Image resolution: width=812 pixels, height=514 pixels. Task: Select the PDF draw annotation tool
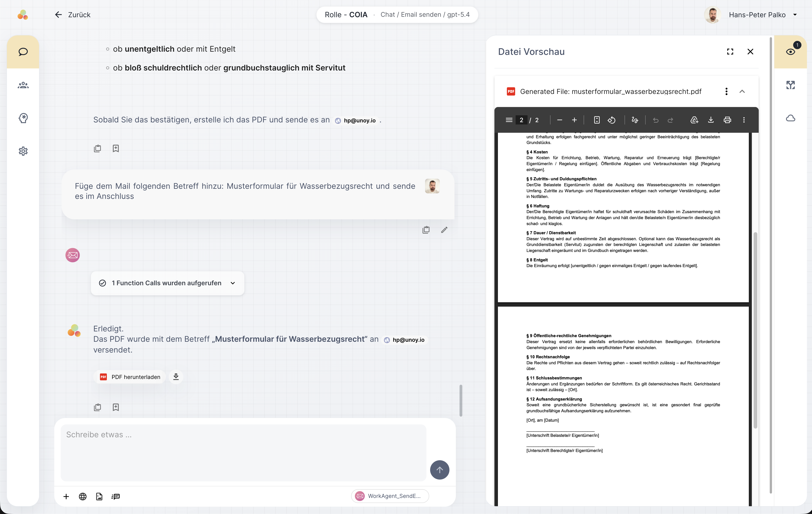635,120
